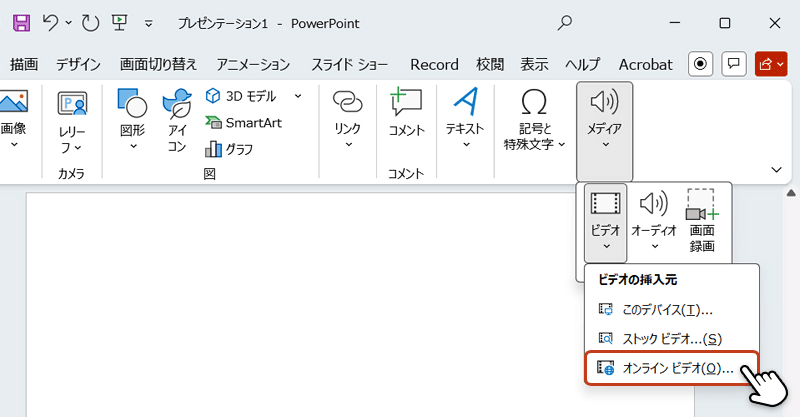Redo the last action
The image size is (800, 417).
click(x=91, y=23)
